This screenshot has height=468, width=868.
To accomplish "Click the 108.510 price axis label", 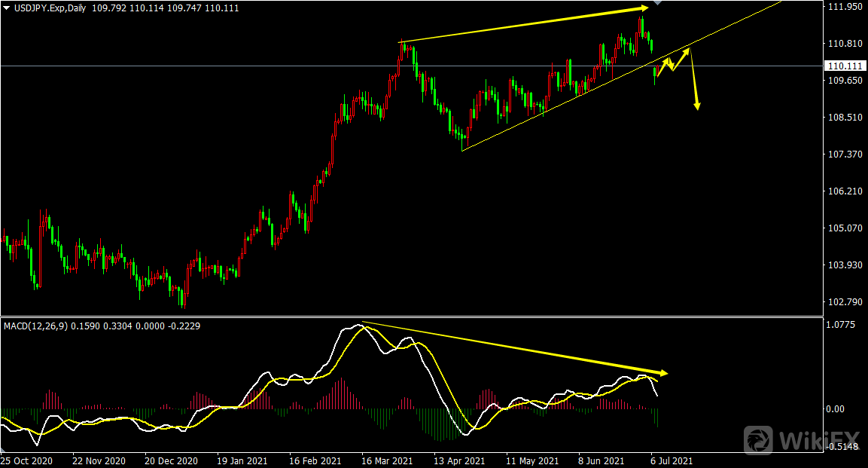I will coord(844,118).
